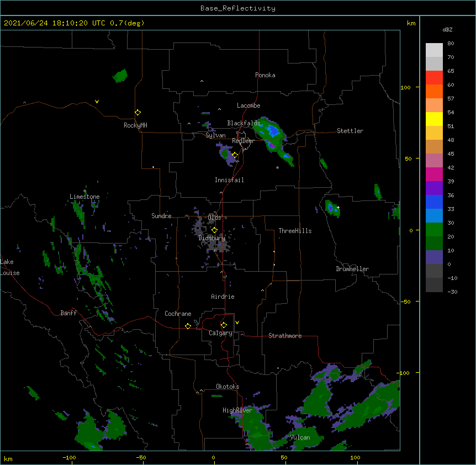Select the Limestone label

[84, 197]
